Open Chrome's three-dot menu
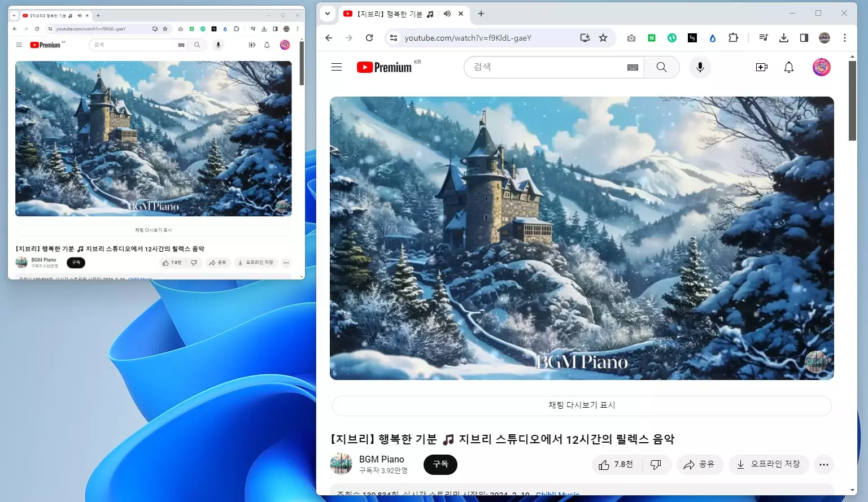Viewport: 868px width, 502px height. [x=845, y=38]
